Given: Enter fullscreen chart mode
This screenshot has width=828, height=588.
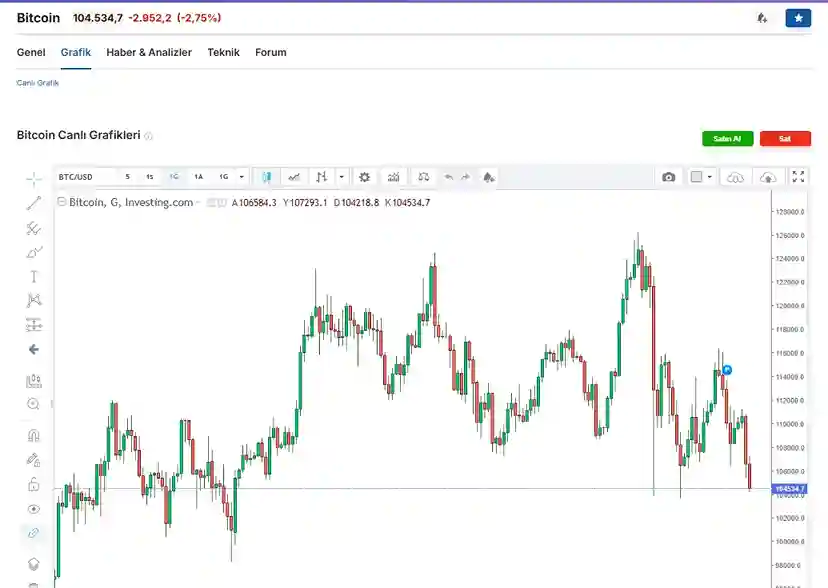Looking at the screenshot, I should pyautogui.click(x=798, y=177).
